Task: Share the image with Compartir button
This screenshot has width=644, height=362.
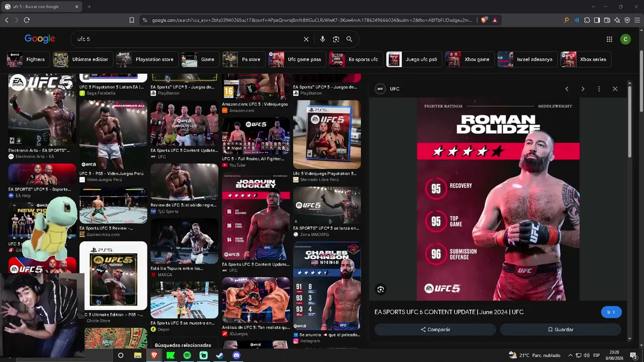Action: coord(435,329)
